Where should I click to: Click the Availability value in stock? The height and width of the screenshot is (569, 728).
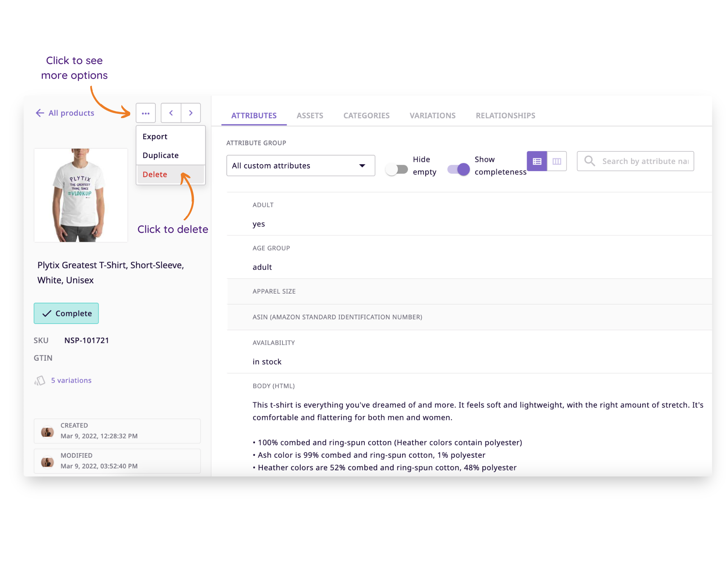click(267, 362)
